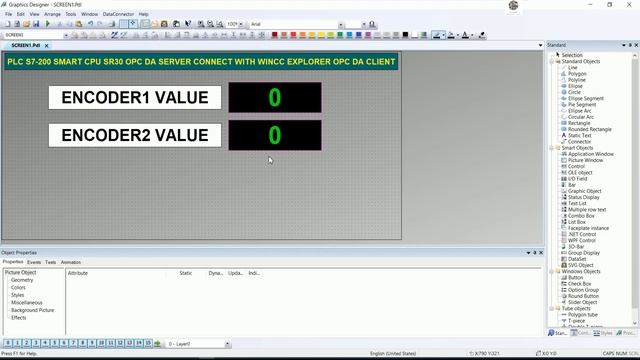
Task: Select the Bar smart object
Action: pos(572,184)
